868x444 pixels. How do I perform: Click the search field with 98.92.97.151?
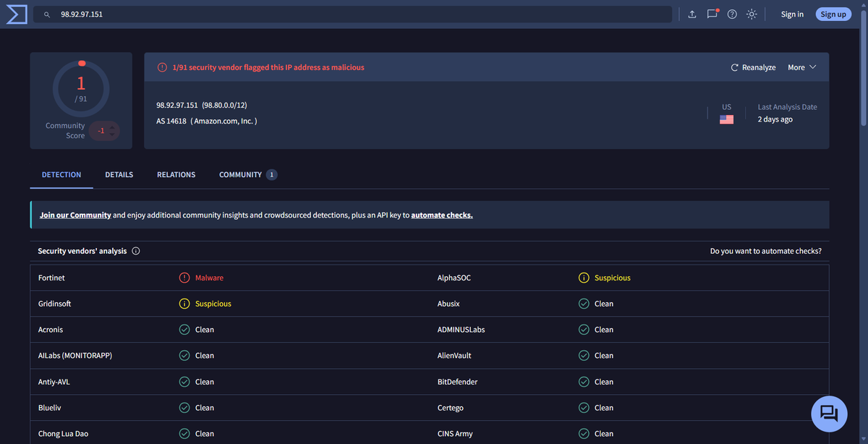click(354, 14)
